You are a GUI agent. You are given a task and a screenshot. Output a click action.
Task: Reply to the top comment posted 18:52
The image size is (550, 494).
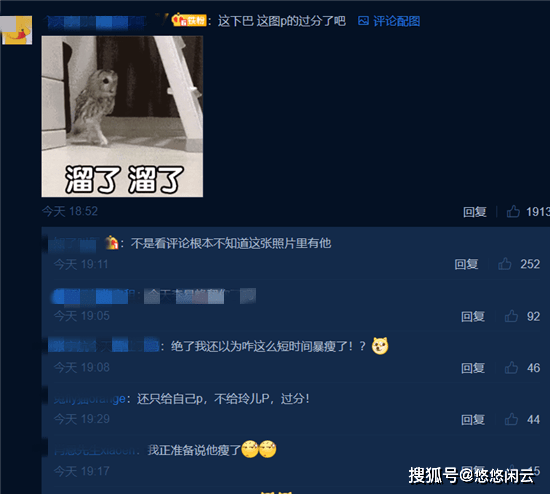pos(475,212)
